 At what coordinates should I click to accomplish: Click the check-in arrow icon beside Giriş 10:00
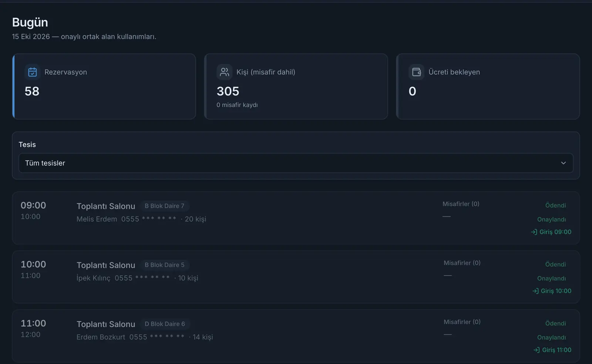tap(535, 291)
